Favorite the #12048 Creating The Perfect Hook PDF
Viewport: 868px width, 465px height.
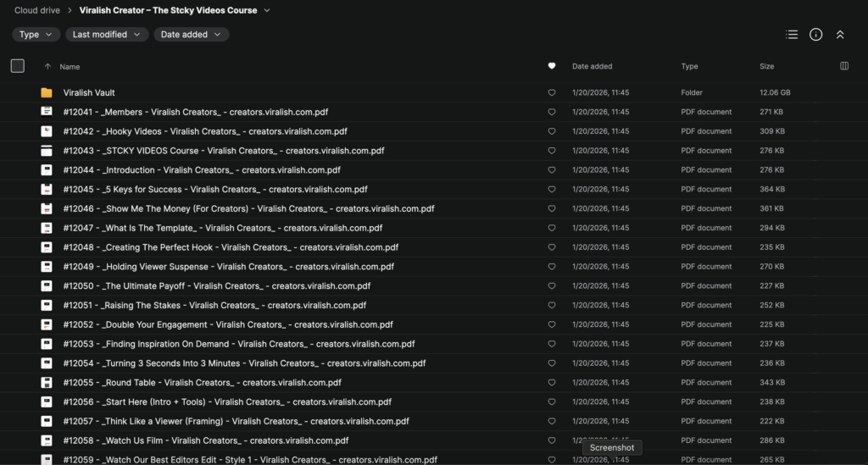click(x=551, y=247)
